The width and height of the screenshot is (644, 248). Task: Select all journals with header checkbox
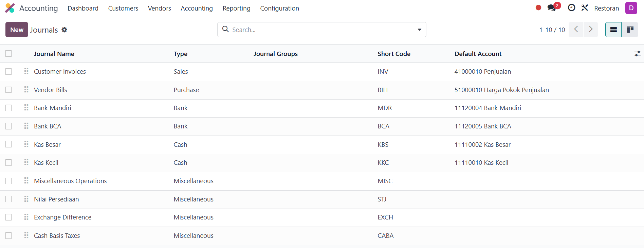tap(8, 53)
